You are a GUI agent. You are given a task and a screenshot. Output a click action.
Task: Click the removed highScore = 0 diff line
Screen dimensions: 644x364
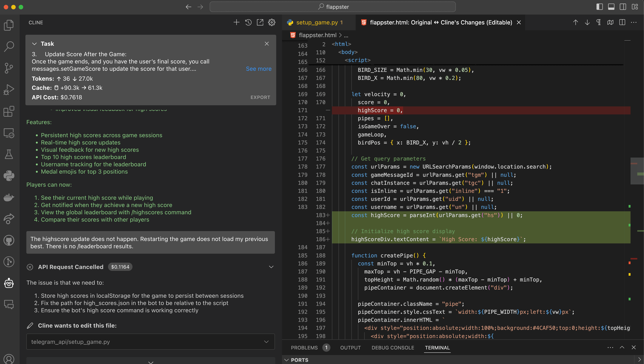point(481,110)
